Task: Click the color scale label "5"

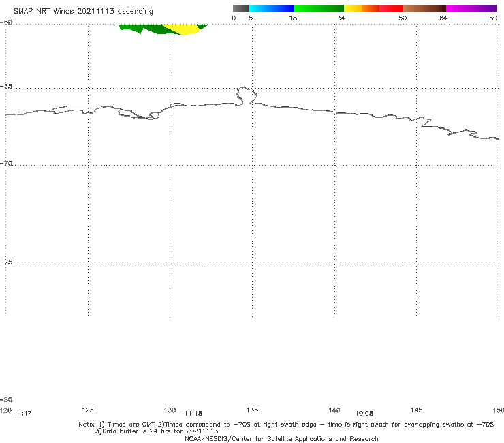Action: 251,18
